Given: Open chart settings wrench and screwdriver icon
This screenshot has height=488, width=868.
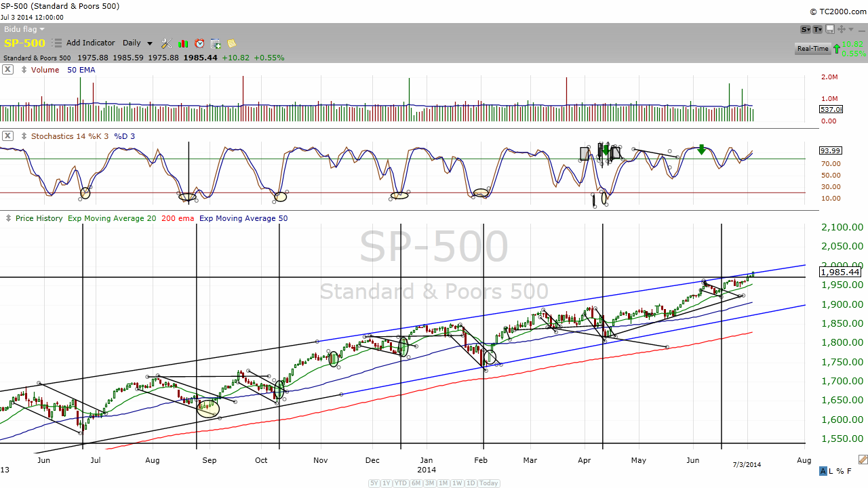Looking at the screenshot, I should point(166,43).
